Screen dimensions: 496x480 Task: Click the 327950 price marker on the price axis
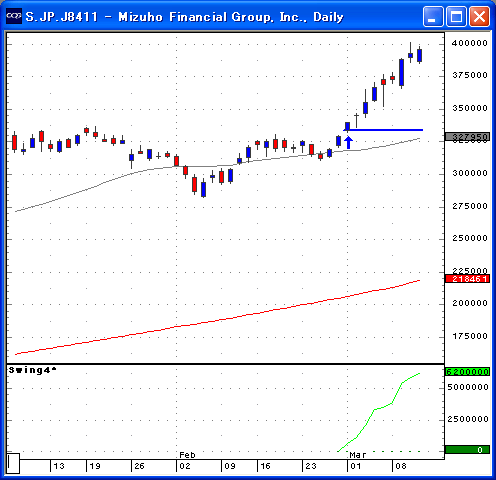467,137
